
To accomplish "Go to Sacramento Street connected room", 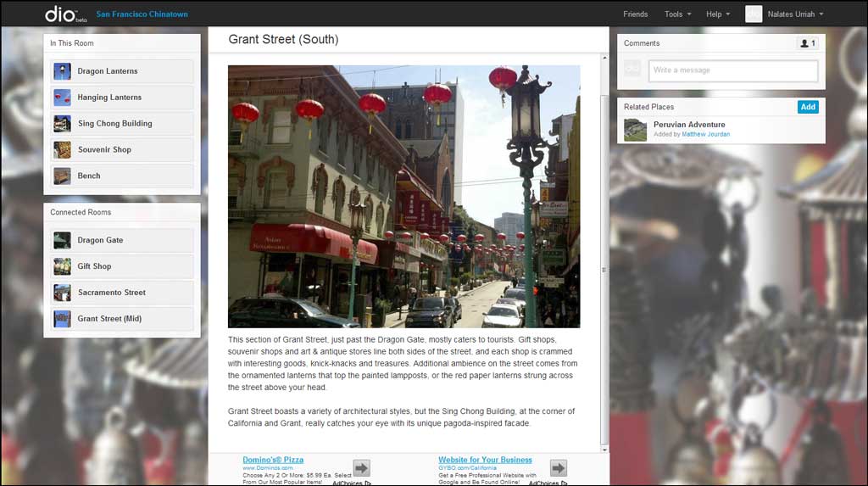I will [x=122, y=292].
